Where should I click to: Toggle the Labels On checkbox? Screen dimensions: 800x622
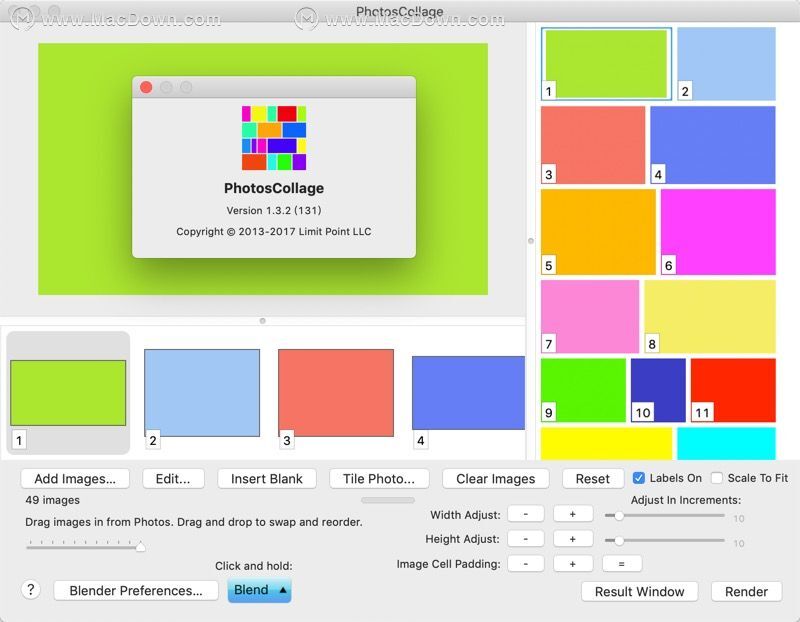coord(638,478)
